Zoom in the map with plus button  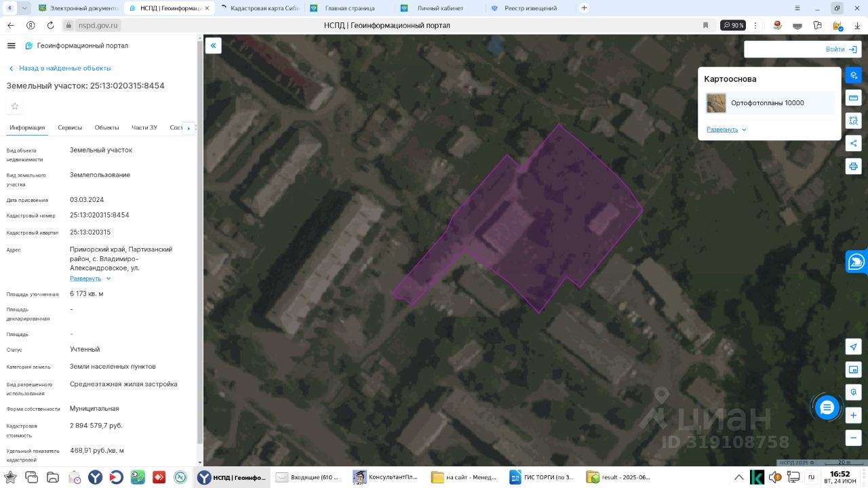[853, 415]
